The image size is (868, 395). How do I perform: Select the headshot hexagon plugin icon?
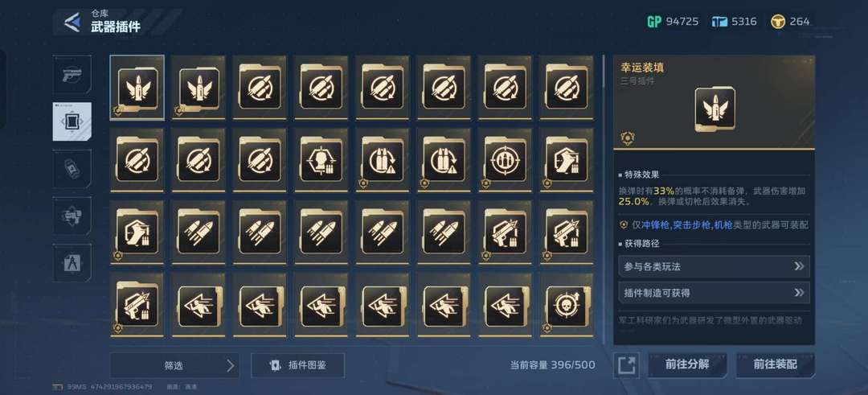coord(321,161)
